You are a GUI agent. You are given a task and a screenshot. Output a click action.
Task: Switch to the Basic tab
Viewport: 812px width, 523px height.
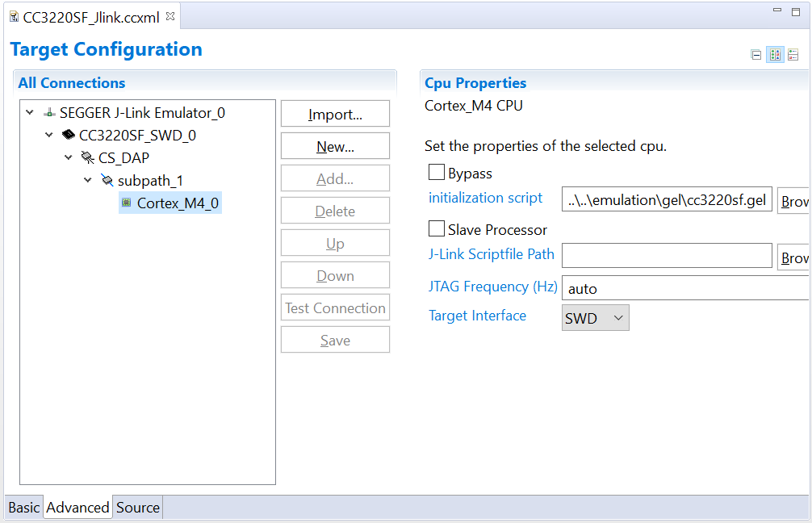coord(24,508)
